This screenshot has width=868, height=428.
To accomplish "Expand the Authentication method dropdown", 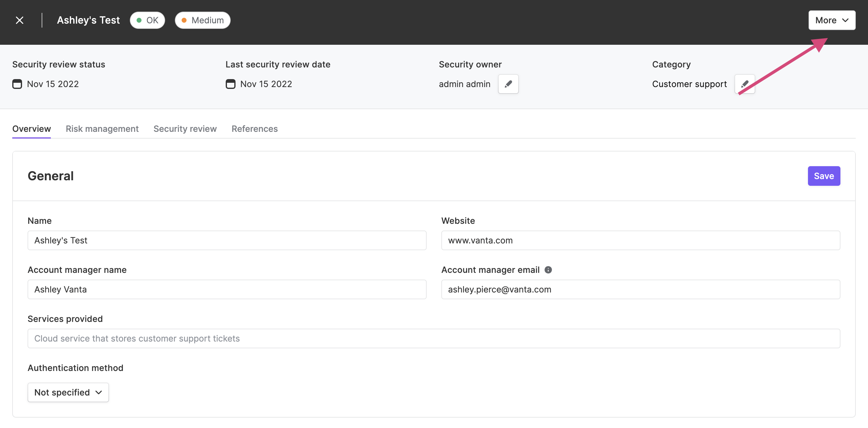I will [68, 392].
